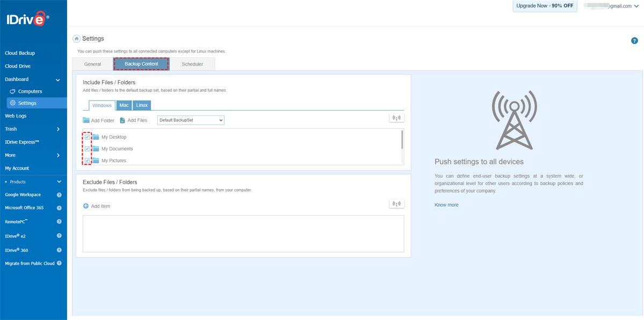Open the Default BackupSet dropdown
The height and width of the screenshot is (320, 644).
click(191, 120)
